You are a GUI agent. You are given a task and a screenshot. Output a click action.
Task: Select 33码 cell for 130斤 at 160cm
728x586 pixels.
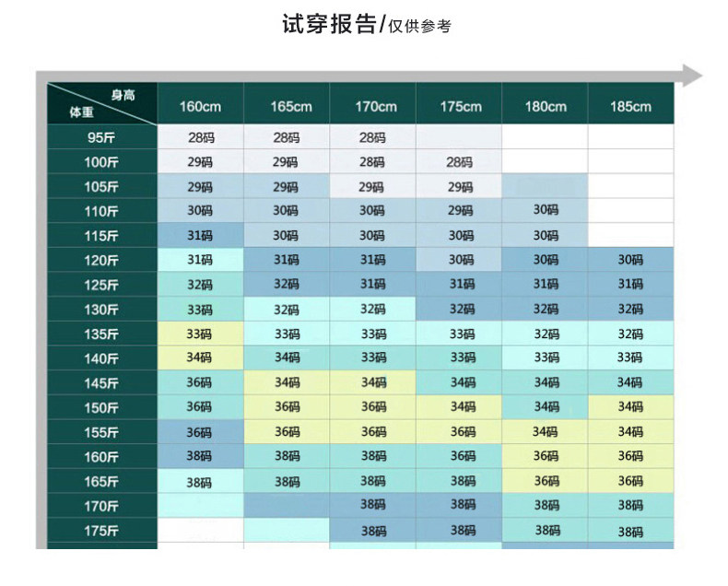coord(200,309)
